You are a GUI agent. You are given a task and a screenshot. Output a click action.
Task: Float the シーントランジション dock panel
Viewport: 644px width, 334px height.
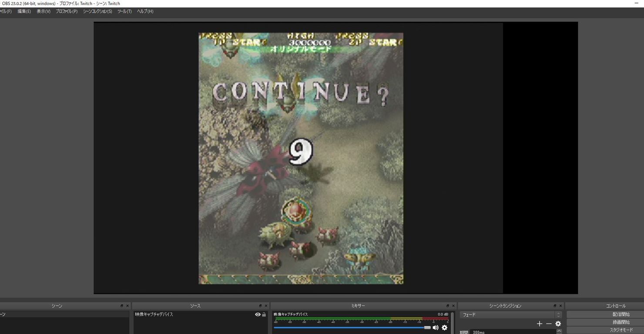click(x=555, y=306)
